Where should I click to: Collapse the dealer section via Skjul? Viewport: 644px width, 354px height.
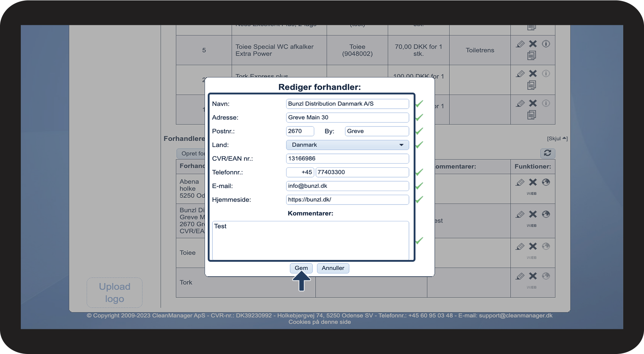(557, 139)
